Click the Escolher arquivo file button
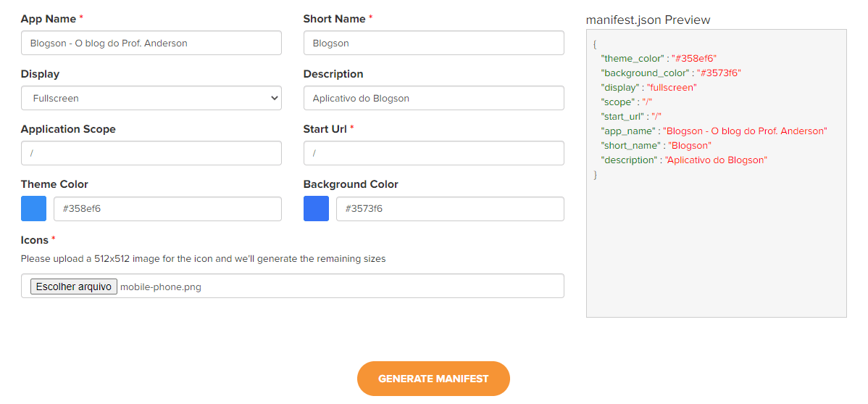 pyautogui.click(x=74, y=286)
